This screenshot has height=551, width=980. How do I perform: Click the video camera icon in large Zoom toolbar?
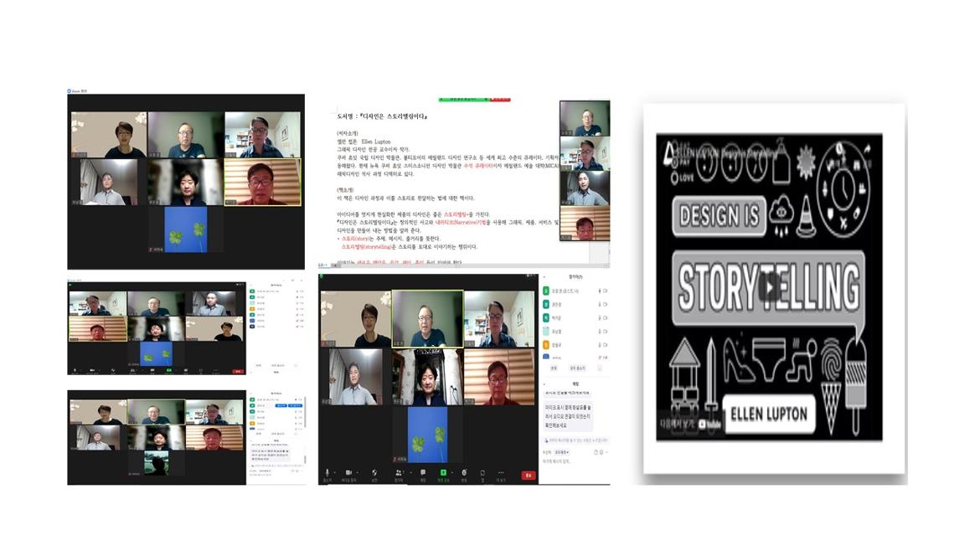(348, 473)
